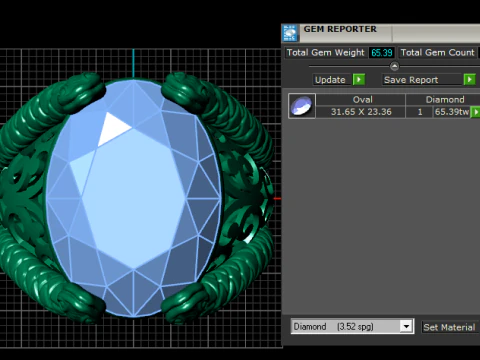
Task: Click the Set Material button
Action: 449,327
